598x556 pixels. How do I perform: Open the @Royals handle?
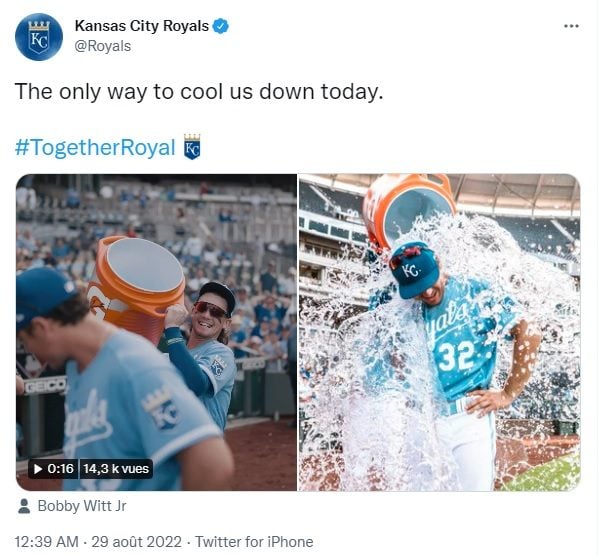103,46
